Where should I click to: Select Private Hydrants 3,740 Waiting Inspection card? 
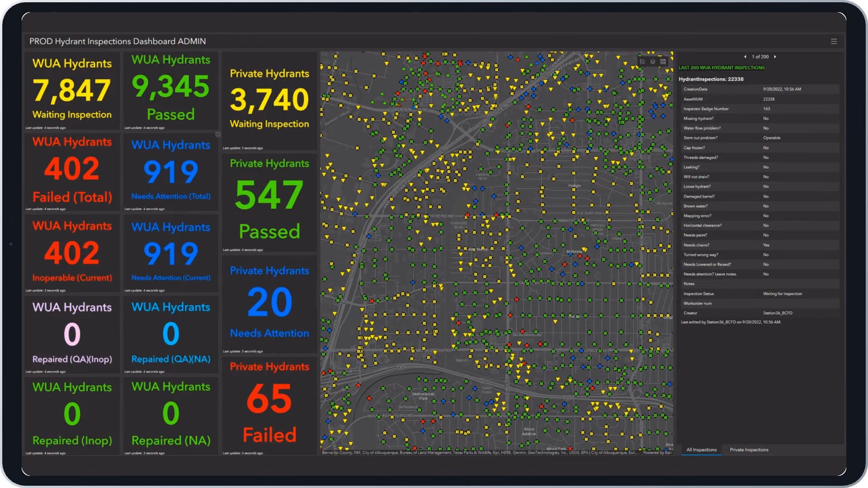tap(269, 101)
